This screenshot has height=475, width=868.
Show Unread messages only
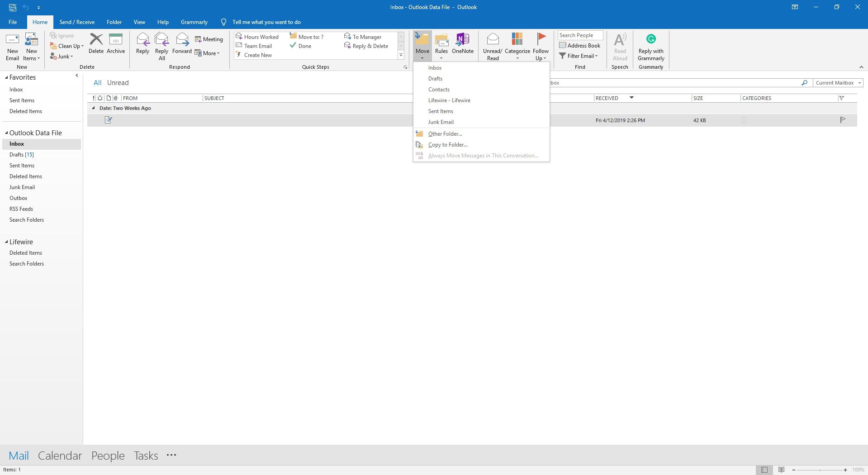(x=118, y=83)
